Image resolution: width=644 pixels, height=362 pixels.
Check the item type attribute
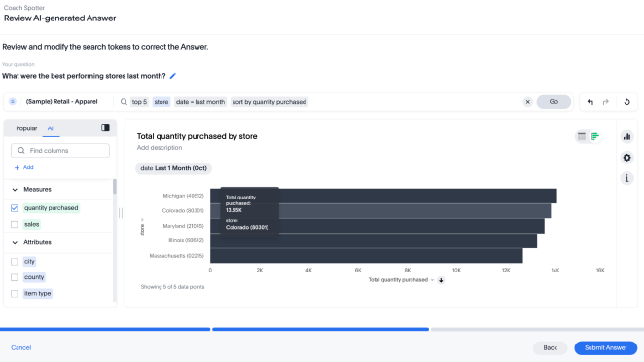tap(15, 293)
